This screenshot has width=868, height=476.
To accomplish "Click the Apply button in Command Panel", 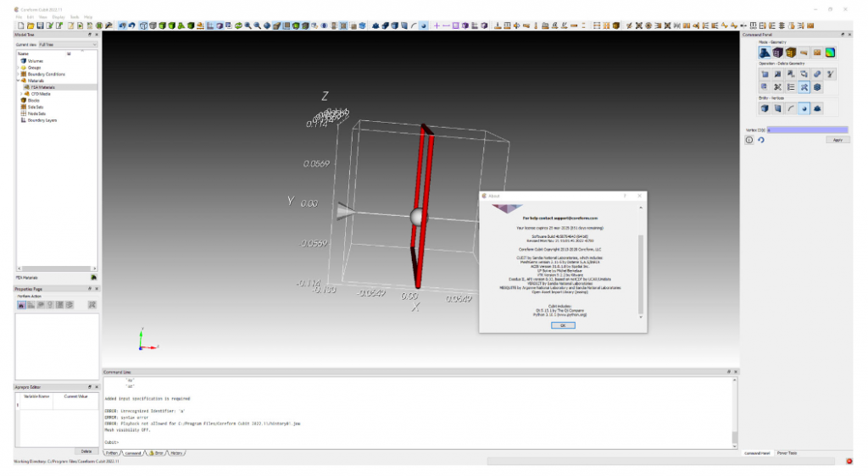I will coord(837,140).
